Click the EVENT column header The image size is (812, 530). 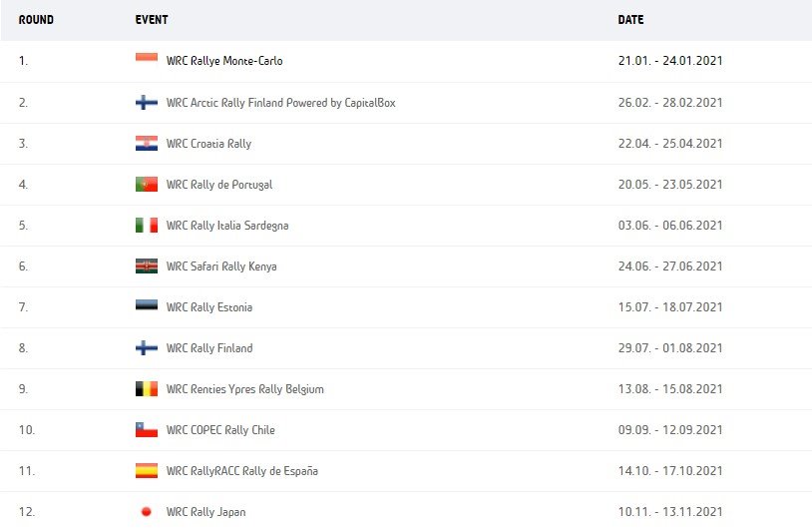pyautogui.click(x=152, y=20)
